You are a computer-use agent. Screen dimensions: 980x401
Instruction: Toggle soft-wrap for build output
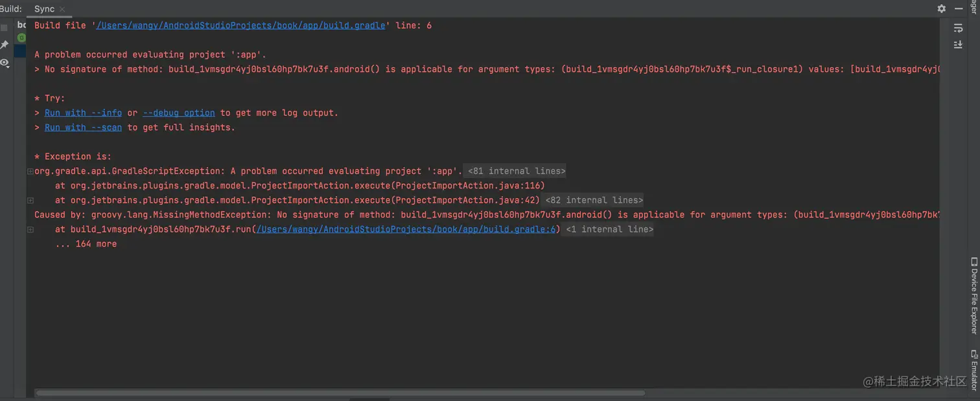tap(958, 28)
